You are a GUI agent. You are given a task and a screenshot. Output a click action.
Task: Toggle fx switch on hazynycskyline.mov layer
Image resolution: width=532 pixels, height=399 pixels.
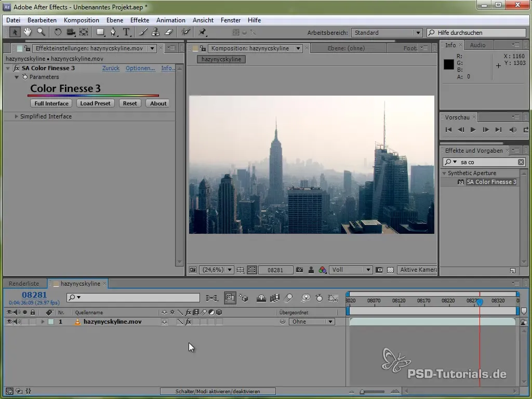pyautogui.click(x=188, y=322)
